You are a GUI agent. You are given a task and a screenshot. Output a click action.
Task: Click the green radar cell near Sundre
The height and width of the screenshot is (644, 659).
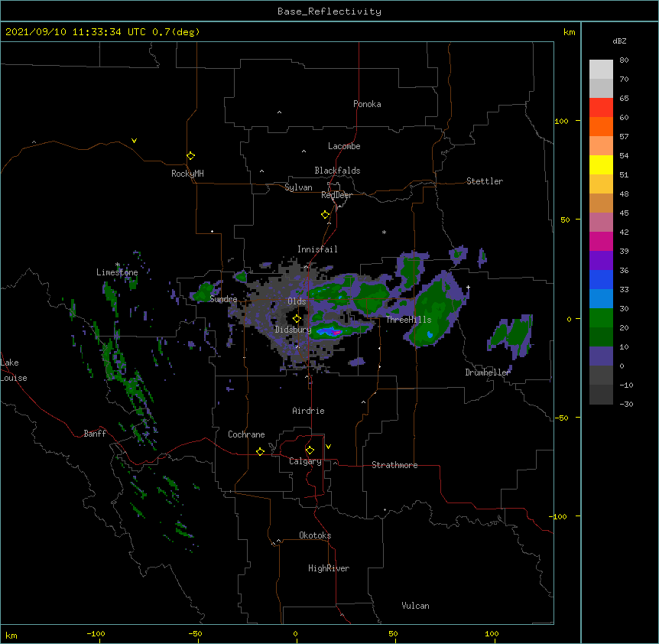[x=206, y=291]
